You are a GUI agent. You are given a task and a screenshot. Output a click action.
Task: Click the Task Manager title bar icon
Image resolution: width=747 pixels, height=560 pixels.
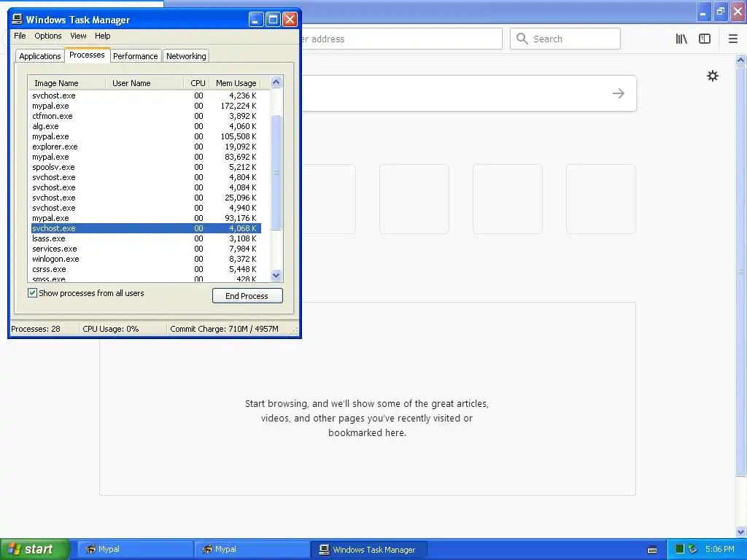pos(18,19)
